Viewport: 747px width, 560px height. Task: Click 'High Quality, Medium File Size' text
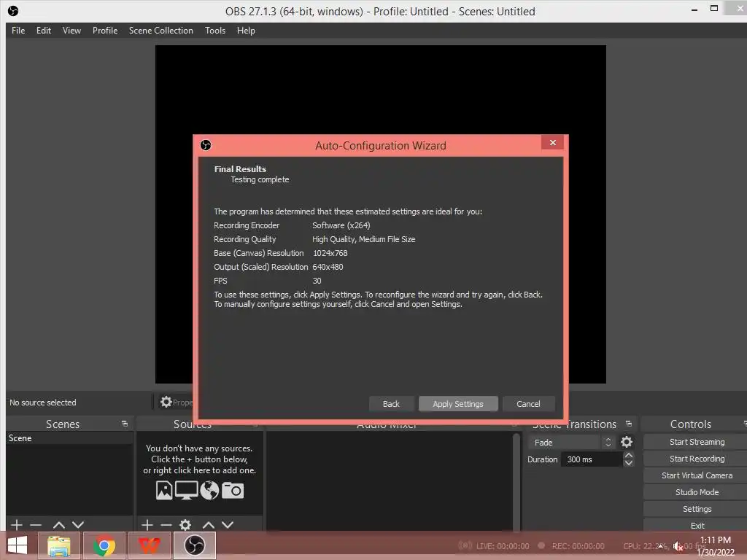(364, 239)
